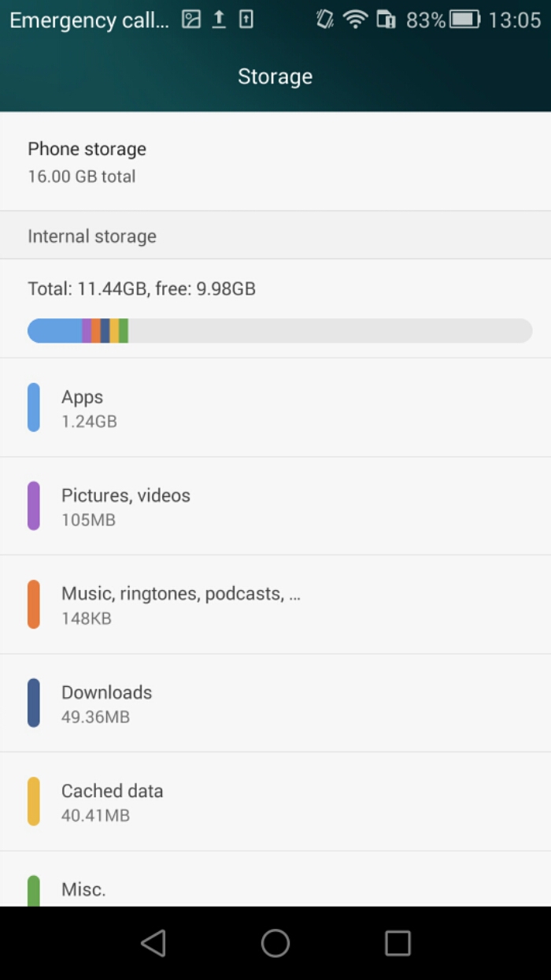The height and width of the screenshot is (980, 551).
Task: Open the Apps storage entry
Action: coord(275,407)
